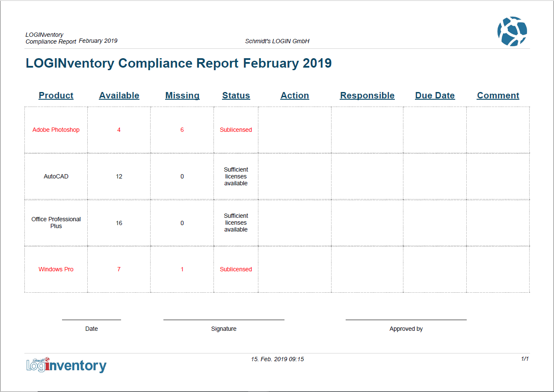Viewport: 554px width, 392px height.
Task: Click Missing value 6 for Adobe Photoshop
Action: pyautogui.click(x=182, y=130)
